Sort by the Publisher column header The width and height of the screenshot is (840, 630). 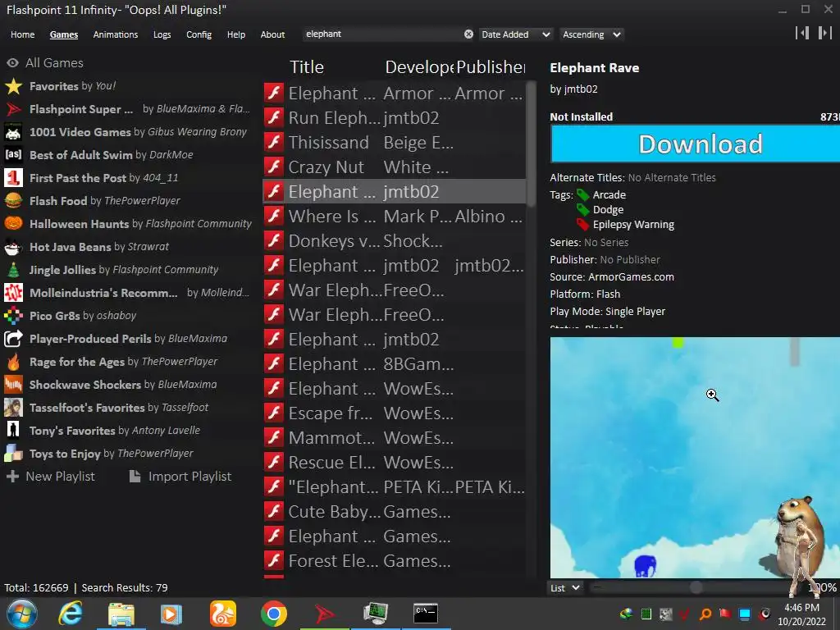click(x=491, y=67)
